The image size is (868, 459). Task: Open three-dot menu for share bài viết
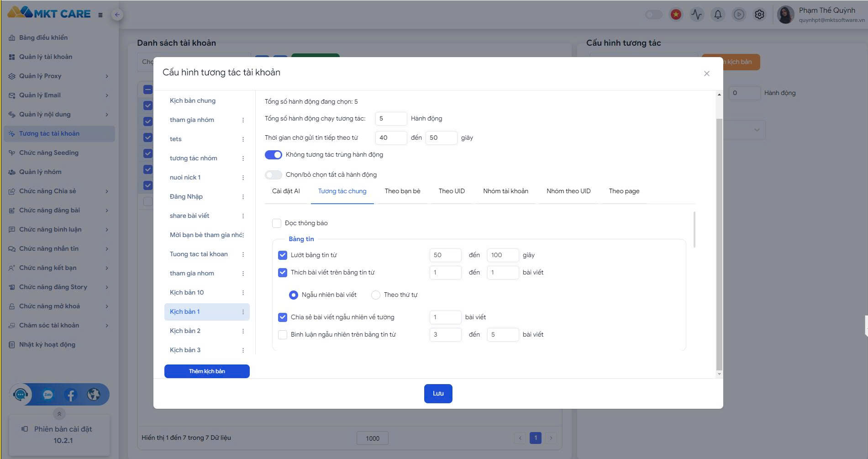[243, 216]
